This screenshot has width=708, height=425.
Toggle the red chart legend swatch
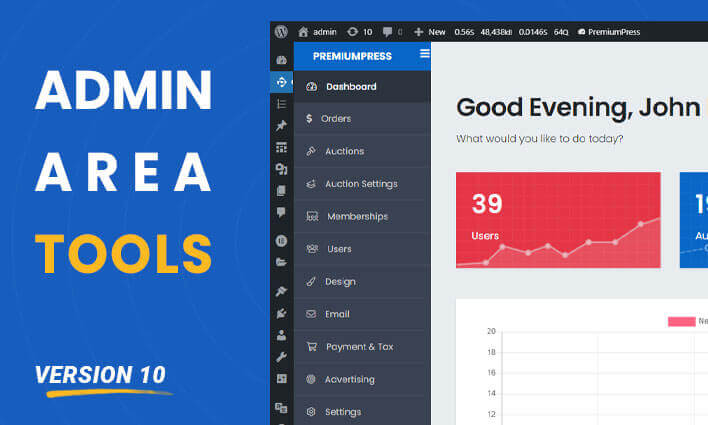tap(681, 321)
